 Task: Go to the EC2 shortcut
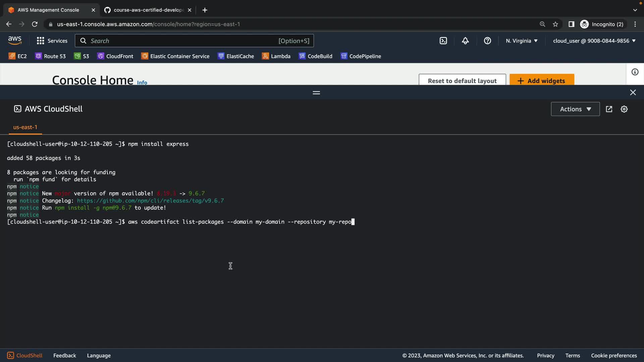17,56
